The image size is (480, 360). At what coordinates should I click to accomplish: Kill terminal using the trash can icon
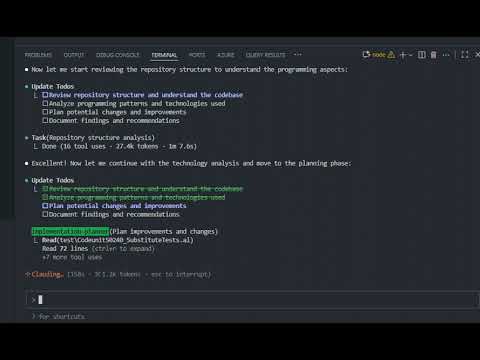pyautogui.click(x=434, y=55)
